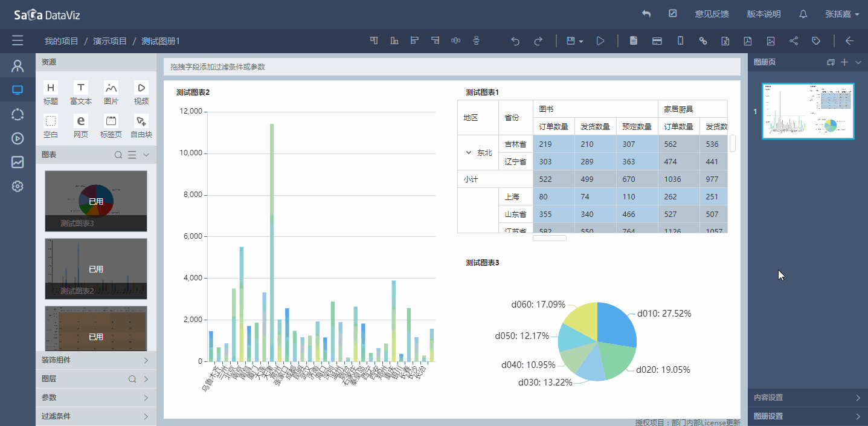Select 测试图表2 bar chart thumbnail

tap(96, 269)
